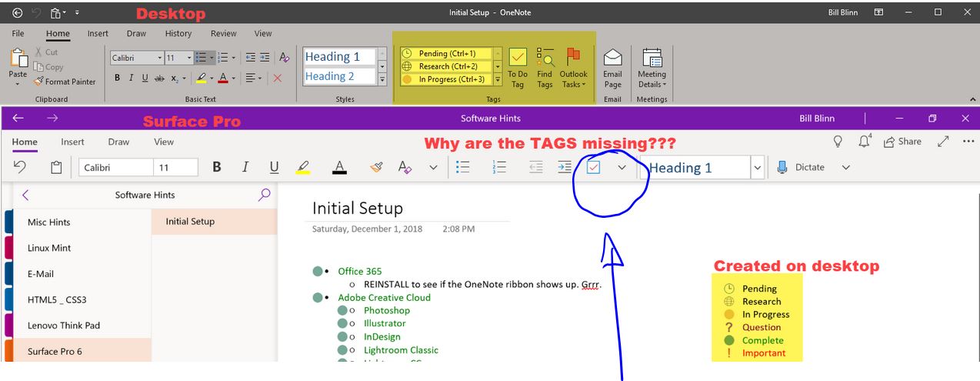The width and height of the screenshot is (980, 381).
Task: Click numbered list icon in Surface Pro toolbar
Action: [499, 167]
